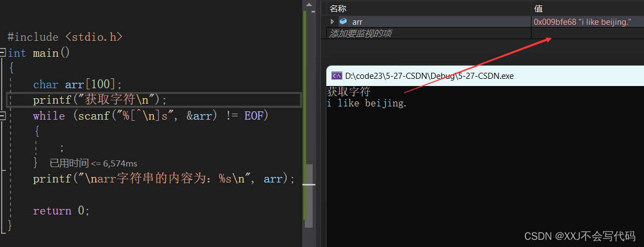The height and width of the screenshot is (247, 644).
Task: Click the scanf call in the while condition
Action: coord(148,116)
